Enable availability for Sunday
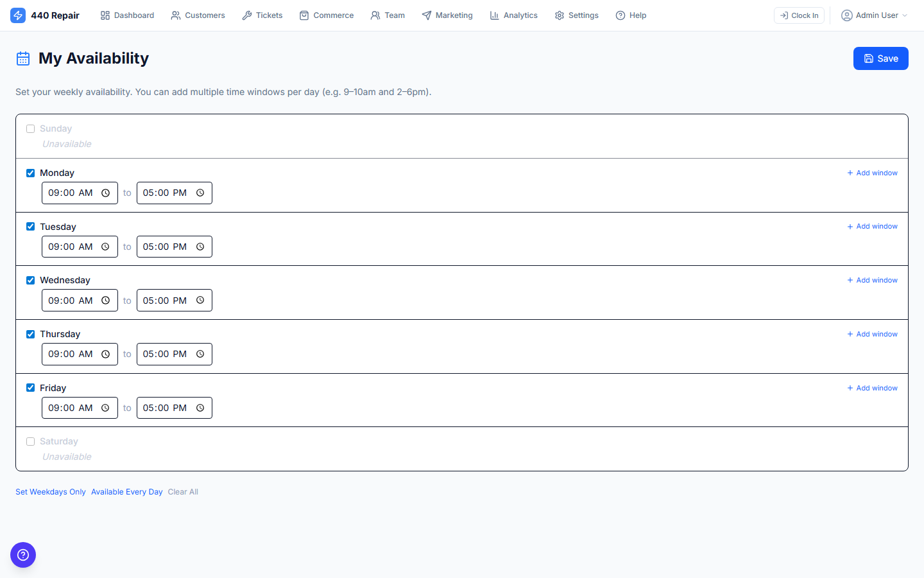 30,128
